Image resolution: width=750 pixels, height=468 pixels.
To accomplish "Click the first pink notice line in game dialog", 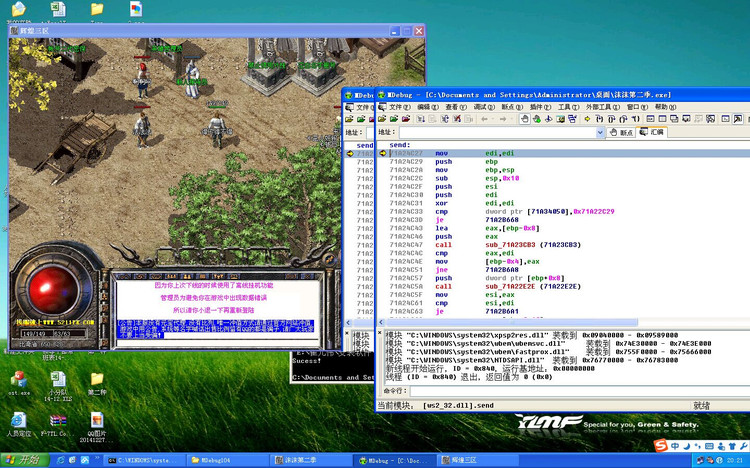I will tap(214, 285).
